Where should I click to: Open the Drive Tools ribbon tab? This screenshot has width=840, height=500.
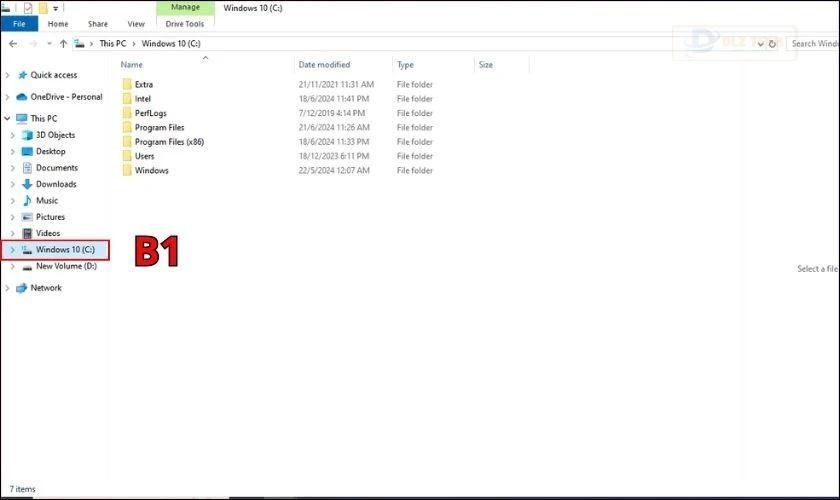(185, 23)
